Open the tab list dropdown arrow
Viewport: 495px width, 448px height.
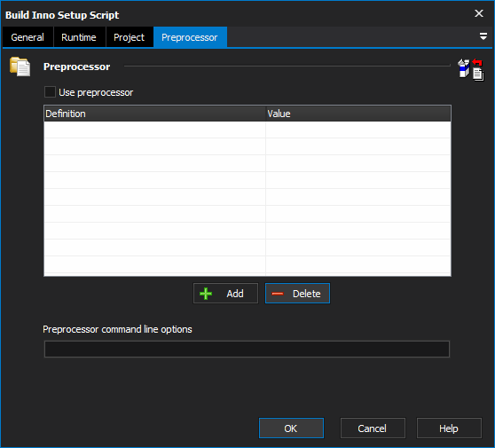(x=483, y=36)
